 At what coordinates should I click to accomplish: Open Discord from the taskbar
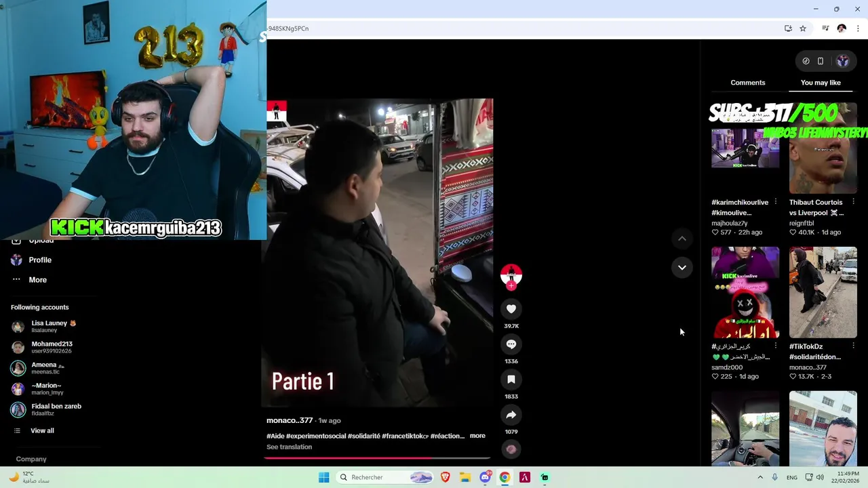pos(485,477)
